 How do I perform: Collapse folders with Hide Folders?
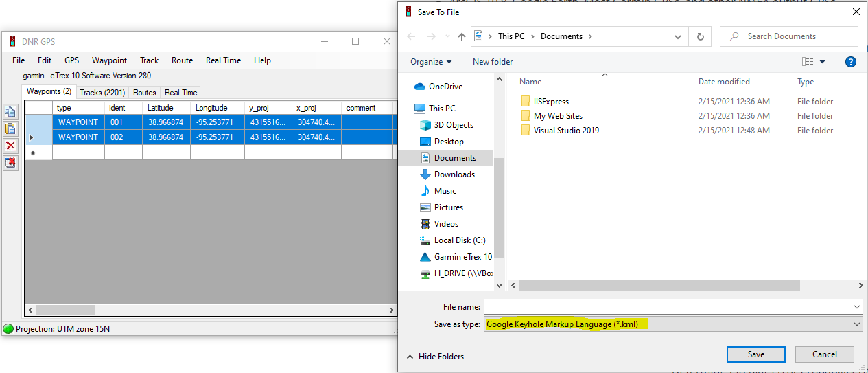pyautogui.click(x=435, y=357)
